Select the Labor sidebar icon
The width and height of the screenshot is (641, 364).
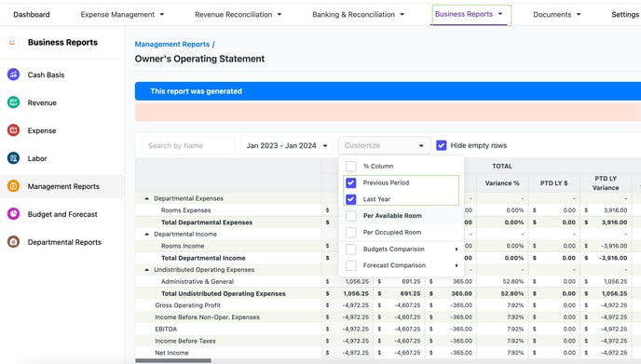[13, 158]
